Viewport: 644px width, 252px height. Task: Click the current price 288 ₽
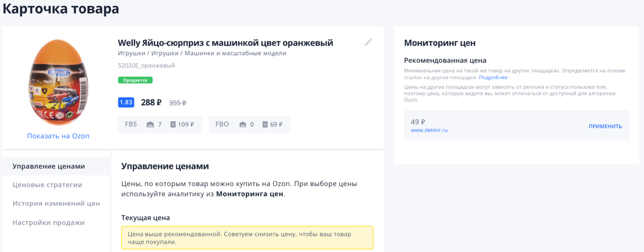tap(151, 102)
